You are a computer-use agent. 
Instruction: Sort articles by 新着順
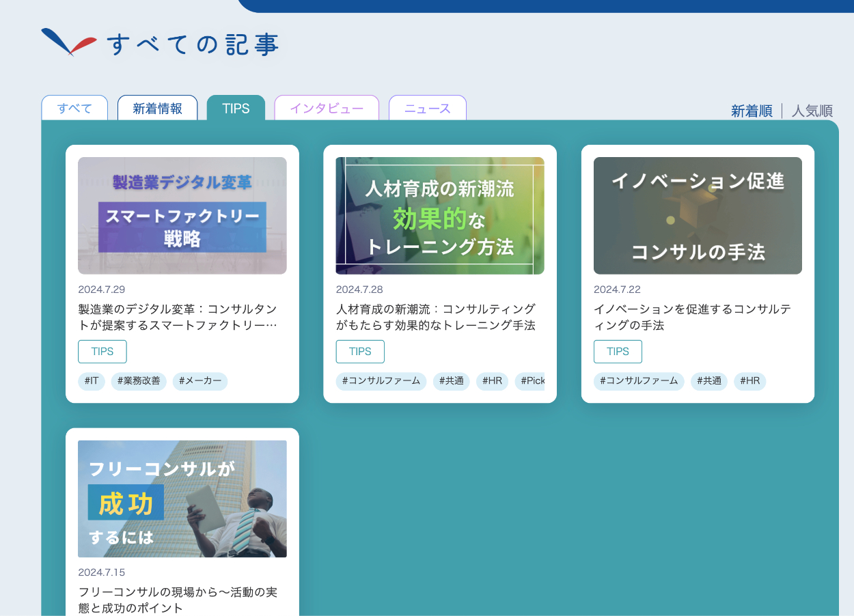coord(752,111)
